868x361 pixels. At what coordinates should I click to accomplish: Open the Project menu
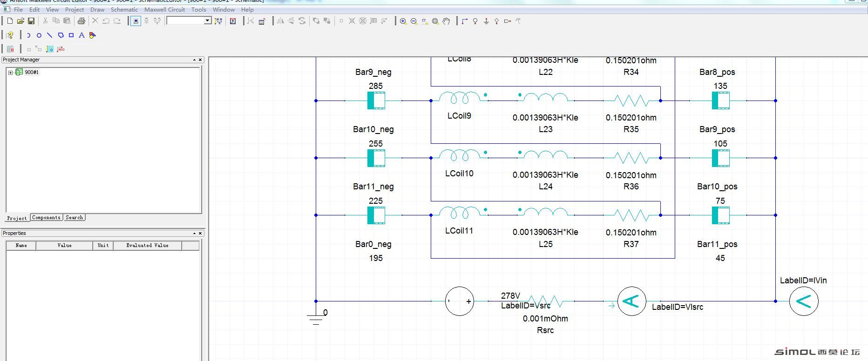pyautogui.click(x=75, y=9)
